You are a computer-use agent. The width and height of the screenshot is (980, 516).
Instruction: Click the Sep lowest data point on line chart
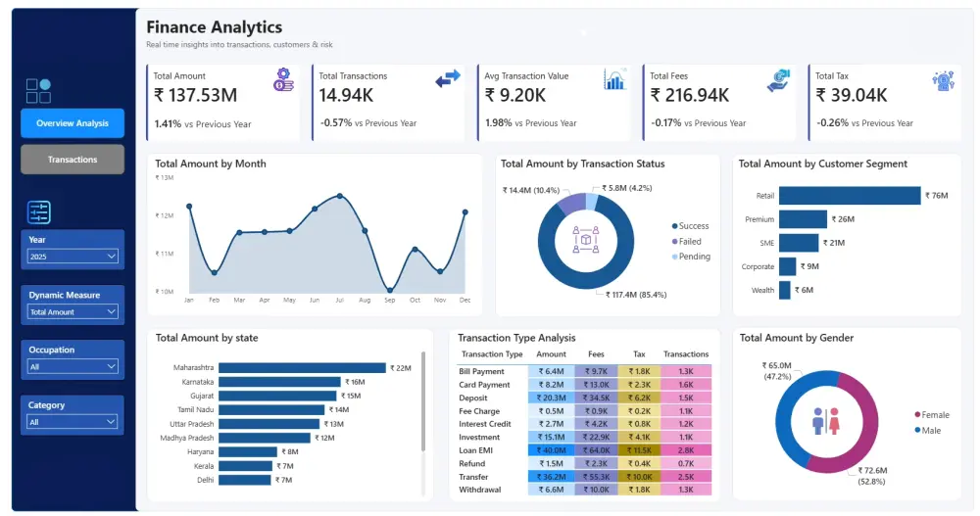pyautogui.click(x=390, y=291)
